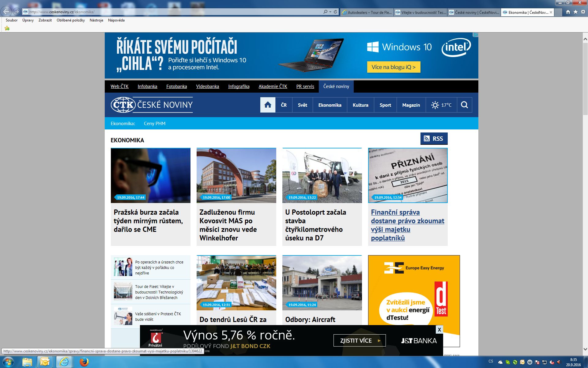588x368 pixels.
Task: Click the CS language indicator in the tray
Action: (491, 361)
